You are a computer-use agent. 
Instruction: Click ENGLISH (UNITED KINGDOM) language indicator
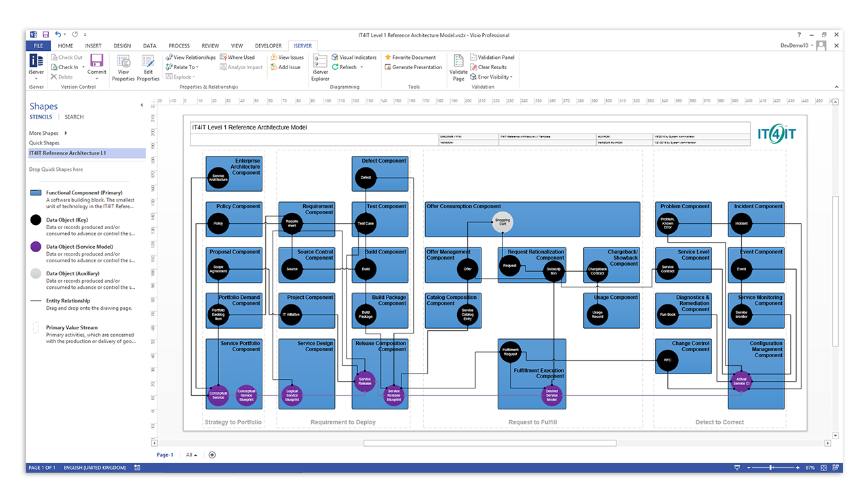[x=95, y=468]
